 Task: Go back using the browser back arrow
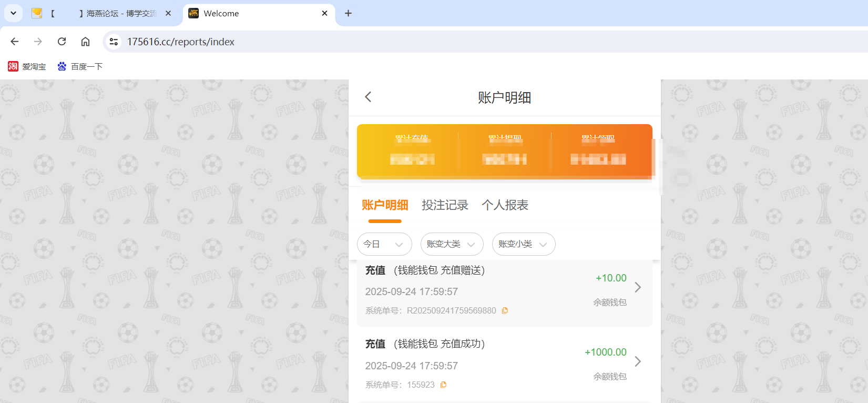15,42
